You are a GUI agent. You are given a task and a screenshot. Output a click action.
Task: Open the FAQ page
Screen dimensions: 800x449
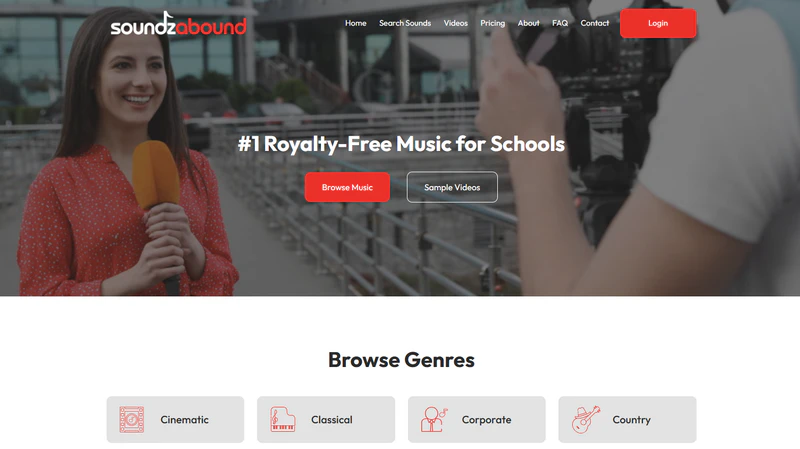pyautogui.click(x=560, y=23)
